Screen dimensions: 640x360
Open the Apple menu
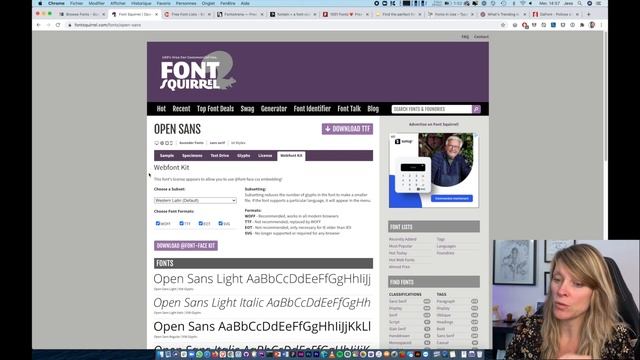(40, 3)
